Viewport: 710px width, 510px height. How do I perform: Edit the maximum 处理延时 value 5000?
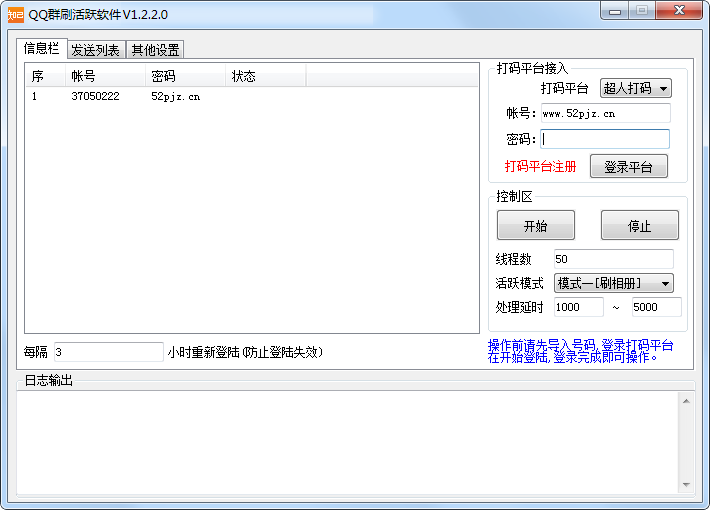pyautogui.click(x=656, y=307)
